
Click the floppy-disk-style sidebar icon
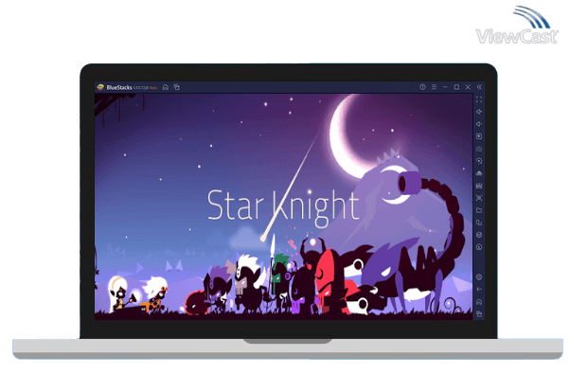(x=479, y=186)
